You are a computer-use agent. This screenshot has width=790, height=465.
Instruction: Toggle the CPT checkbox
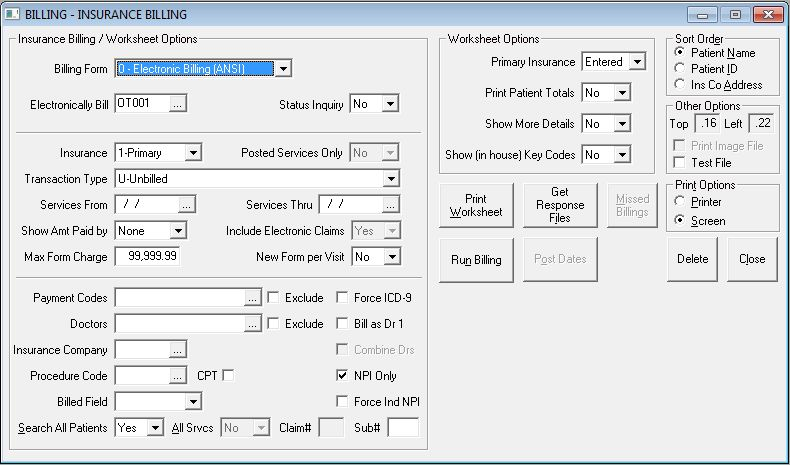click(228, 375)
